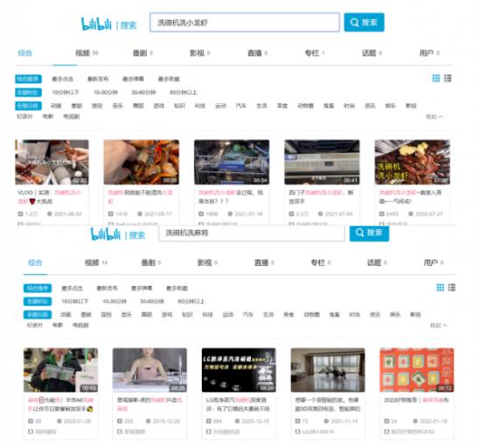Select 全部分区 on the 麻将 page
The height and width of the screenshot is (448, 481).
pos(38,314)
